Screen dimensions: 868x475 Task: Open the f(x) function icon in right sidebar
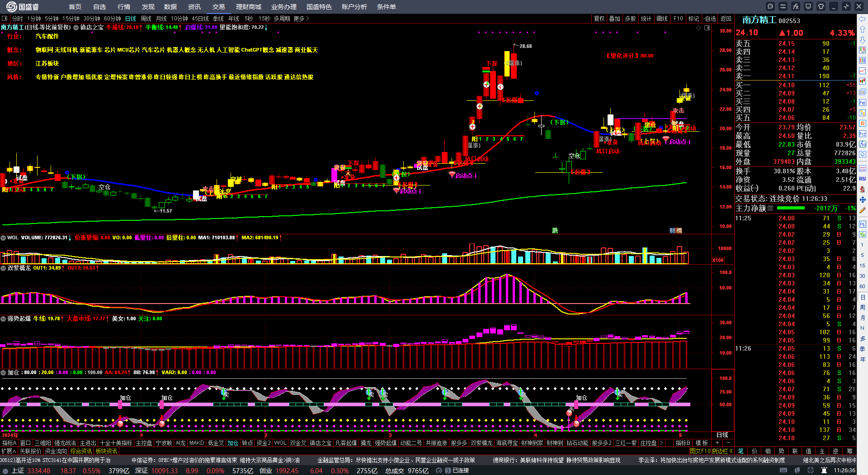[863, 144]
